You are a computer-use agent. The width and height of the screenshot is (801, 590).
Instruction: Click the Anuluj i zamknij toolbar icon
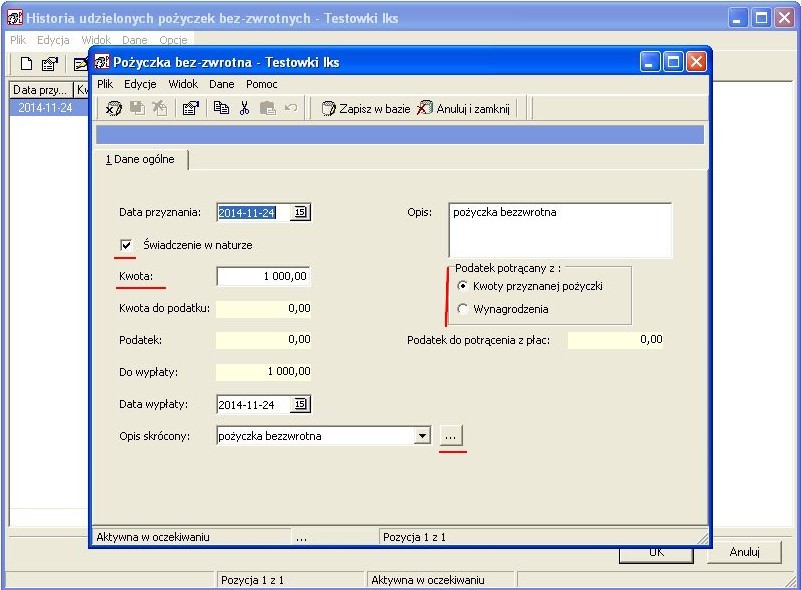pos(425,108)
